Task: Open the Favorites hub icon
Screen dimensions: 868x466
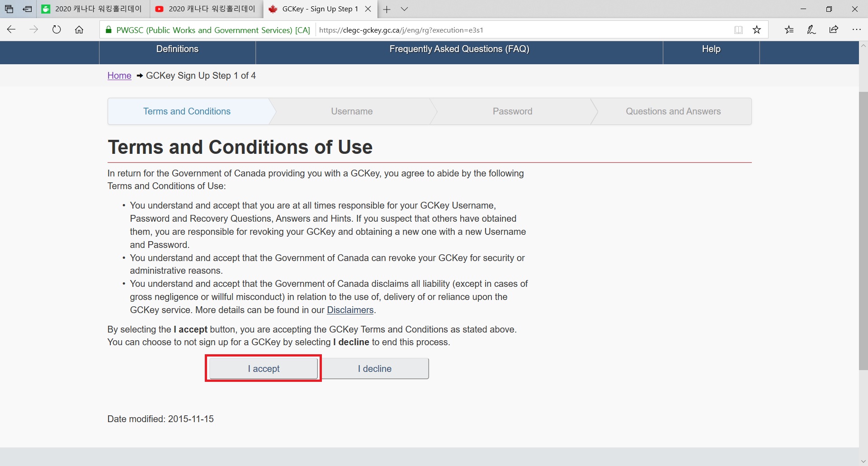Action: click(789, 30)
